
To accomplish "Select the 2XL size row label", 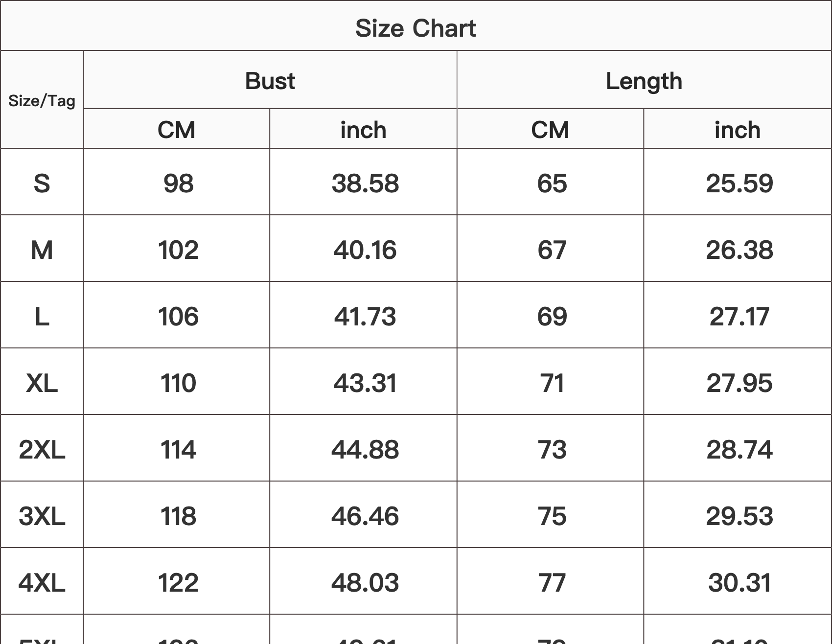I will pyautogui.click(x=42, y=449).
